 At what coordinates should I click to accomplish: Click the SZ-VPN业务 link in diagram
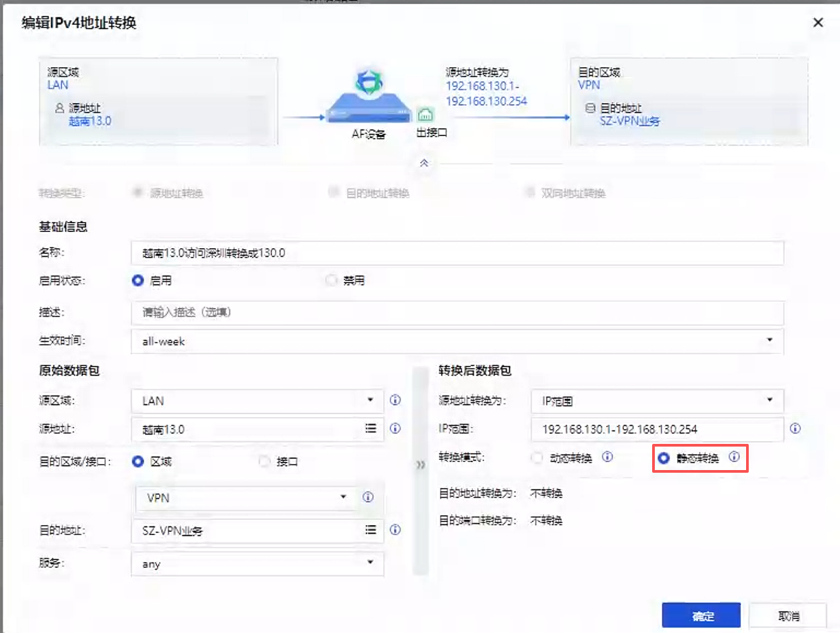[x=630, y=121]
